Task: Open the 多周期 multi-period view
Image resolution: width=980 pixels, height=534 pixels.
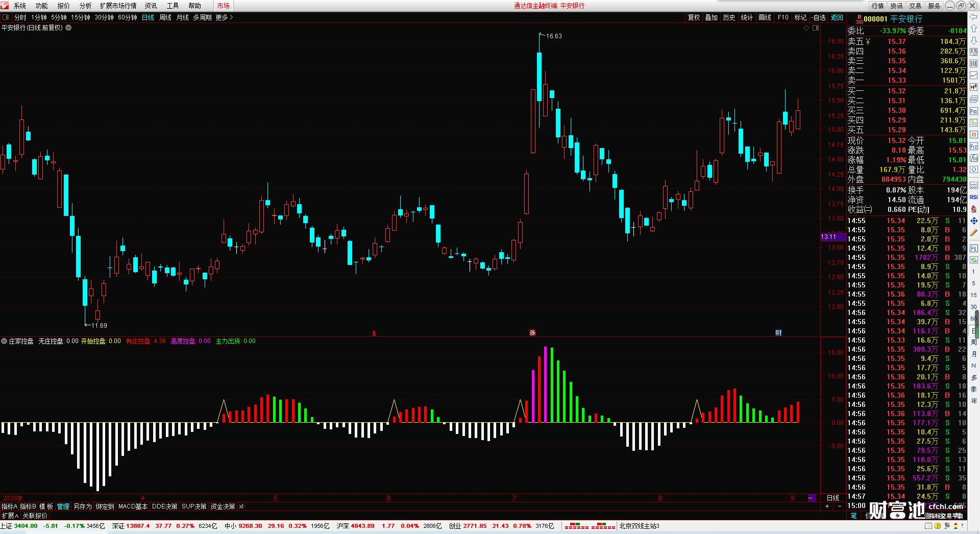Action: (202, 17)
